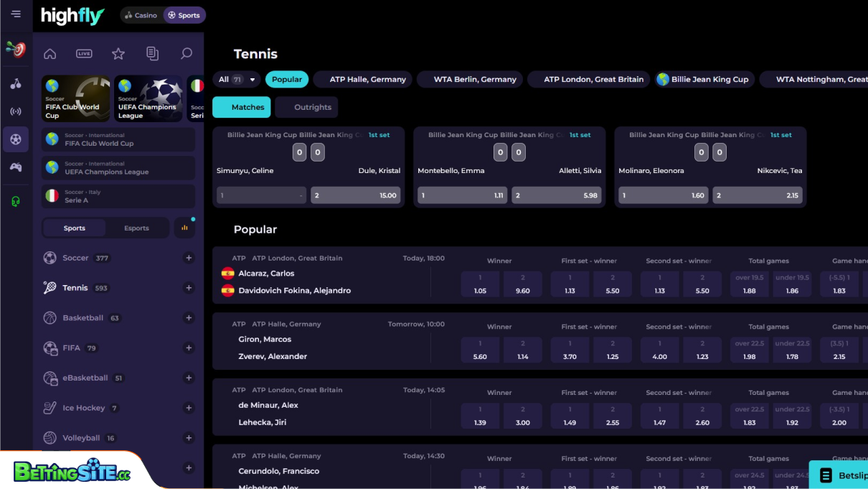Select the darts target icon in left rail
This screenshot has width=868, height=489.
[15, 50]
